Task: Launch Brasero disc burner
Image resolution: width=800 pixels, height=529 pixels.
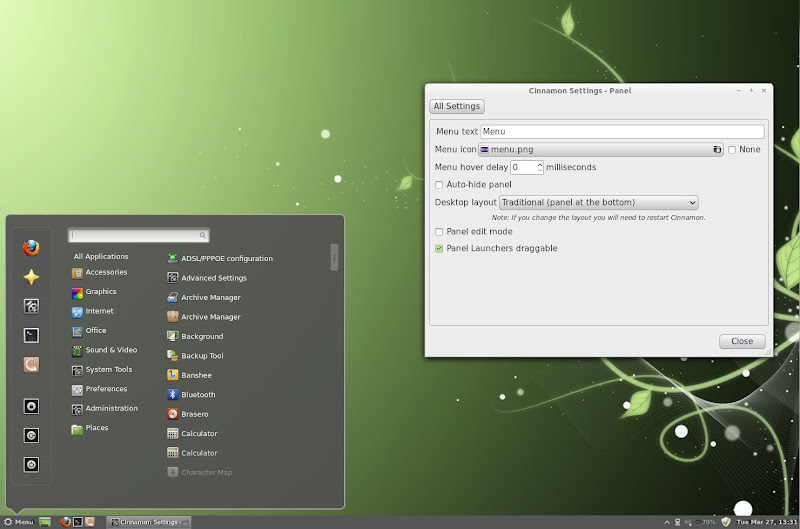Action: pos(173,414)
